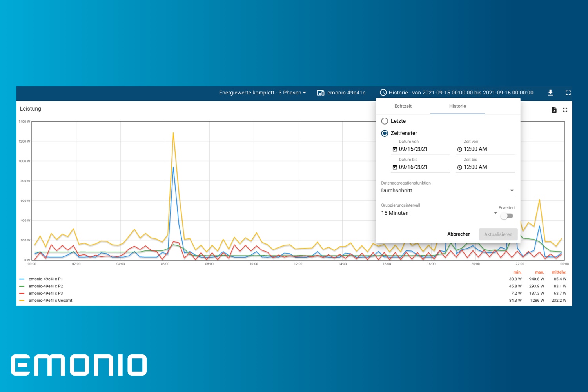The width and height of the screenshot is (588, 392).
Task: Open Gruppierungsintervall 15 Minuten dropdown
Action: tap(439, 213)
